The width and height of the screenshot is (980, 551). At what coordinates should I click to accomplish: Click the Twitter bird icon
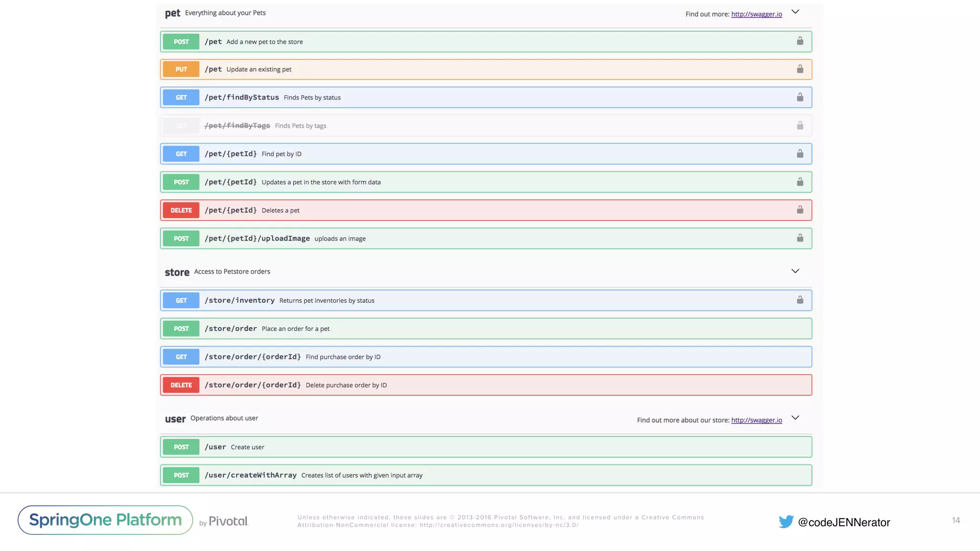tap(786, 521)
